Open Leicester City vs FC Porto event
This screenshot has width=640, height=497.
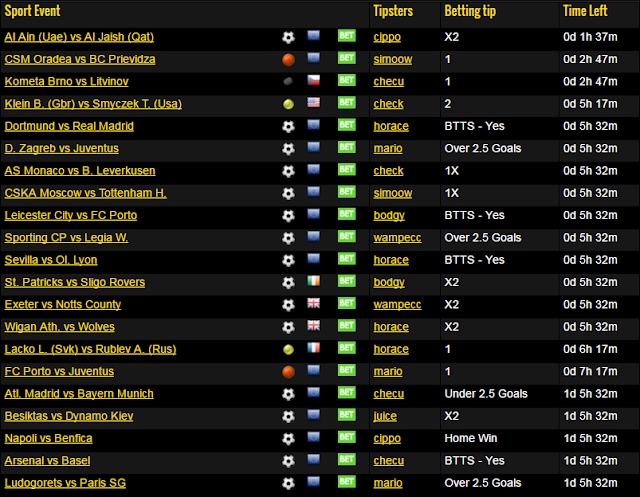[71, 215]
